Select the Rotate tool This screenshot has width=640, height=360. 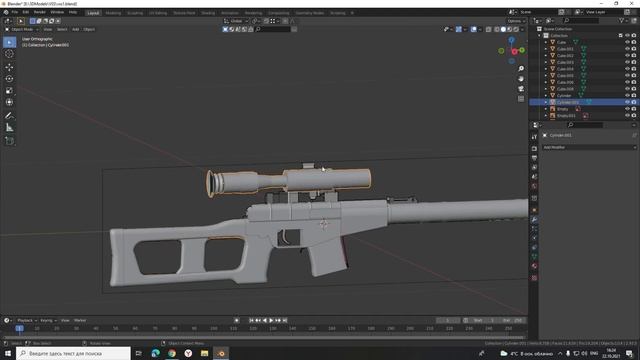point(9,79)
